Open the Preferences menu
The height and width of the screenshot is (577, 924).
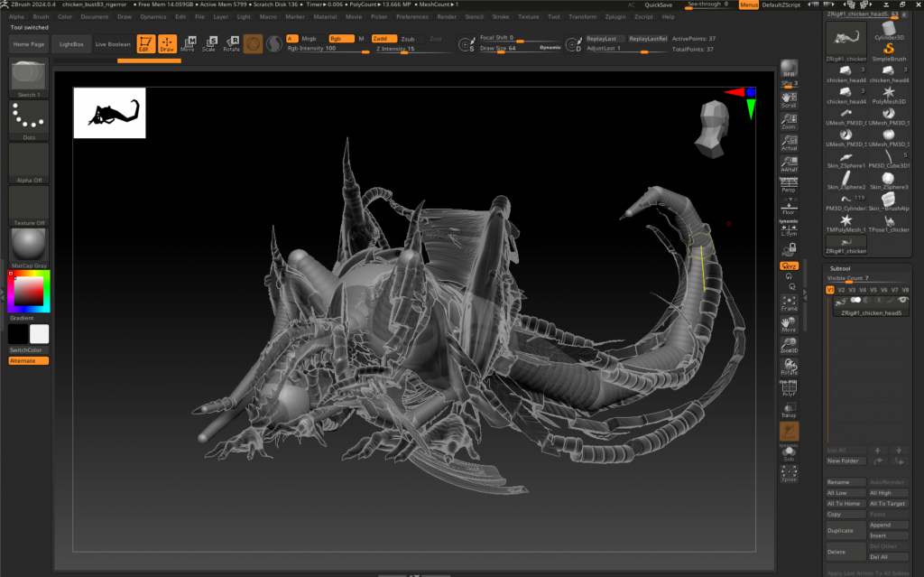pos(411,16)
